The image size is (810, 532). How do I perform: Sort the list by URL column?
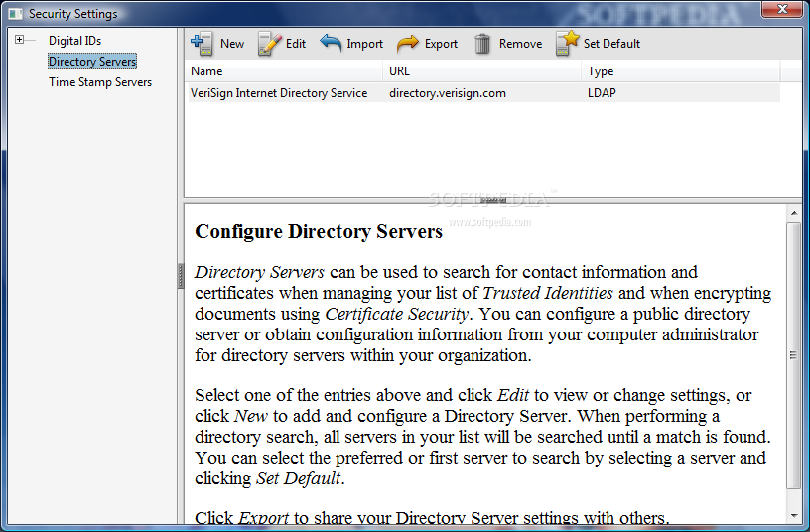click(482, 71)
